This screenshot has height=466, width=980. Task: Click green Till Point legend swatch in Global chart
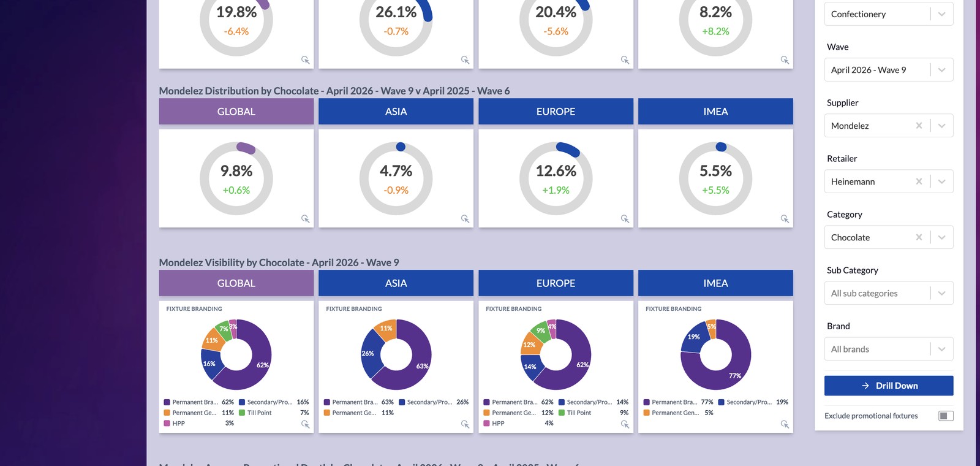click(242, 413)
